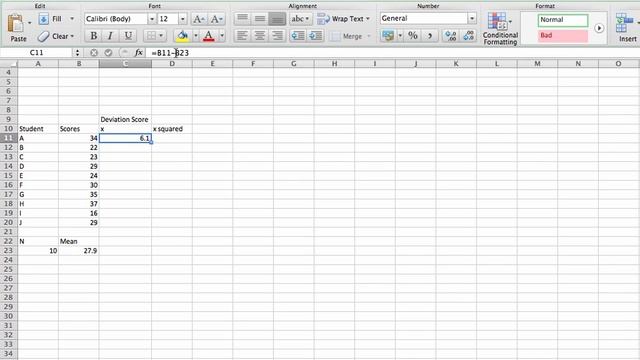This screenshot has height=360, width=640.
Task: Increase font size with the larger A button
Action: coord(199,19)
